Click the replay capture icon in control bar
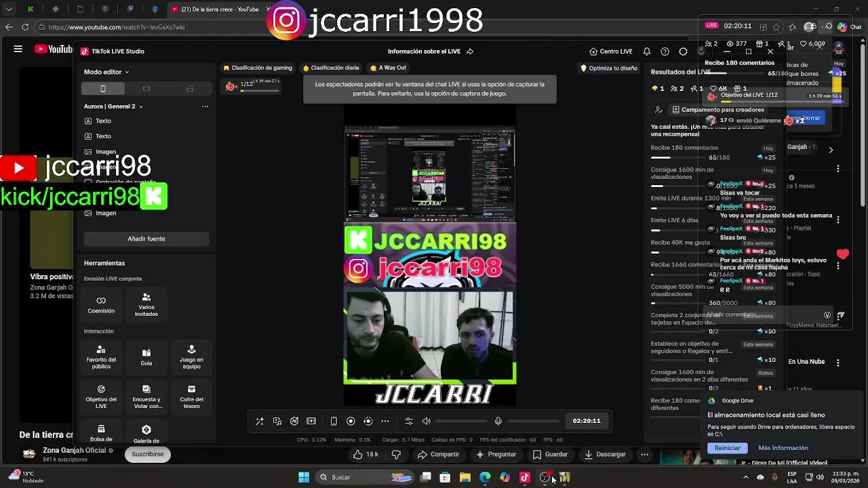The height and width of the screenshot is (488, 868). pyautogui.click(x=368, y=421)
